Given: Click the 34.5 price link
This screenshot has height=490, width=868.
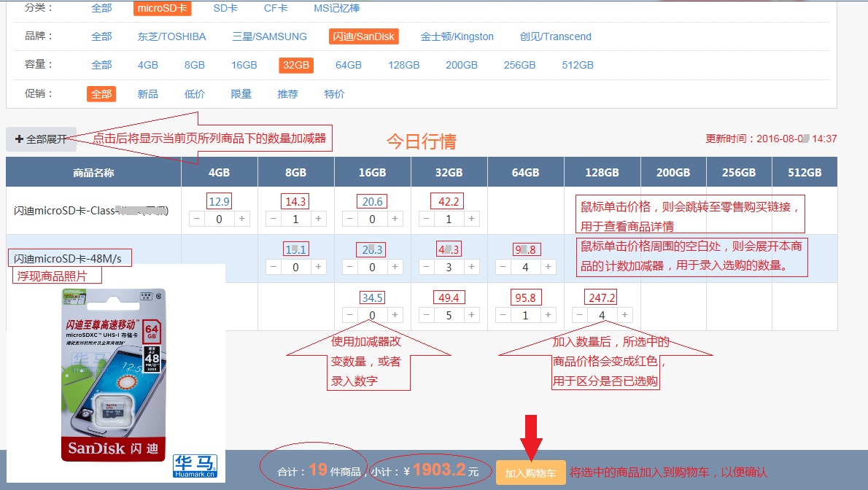Looking at the screenshot, I should coord(372,298).
